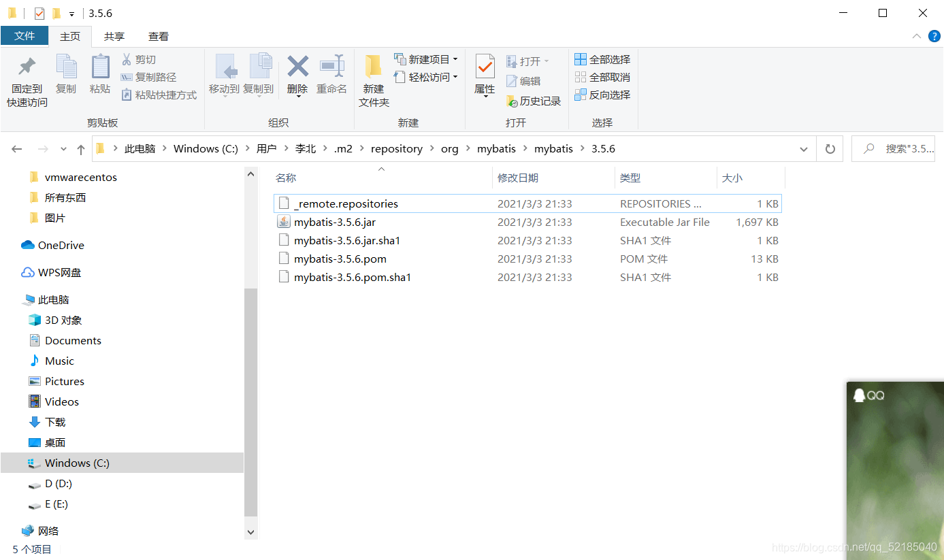
Task: Go to the .m2 breadcrumb segment
Action: click(343, 149)
